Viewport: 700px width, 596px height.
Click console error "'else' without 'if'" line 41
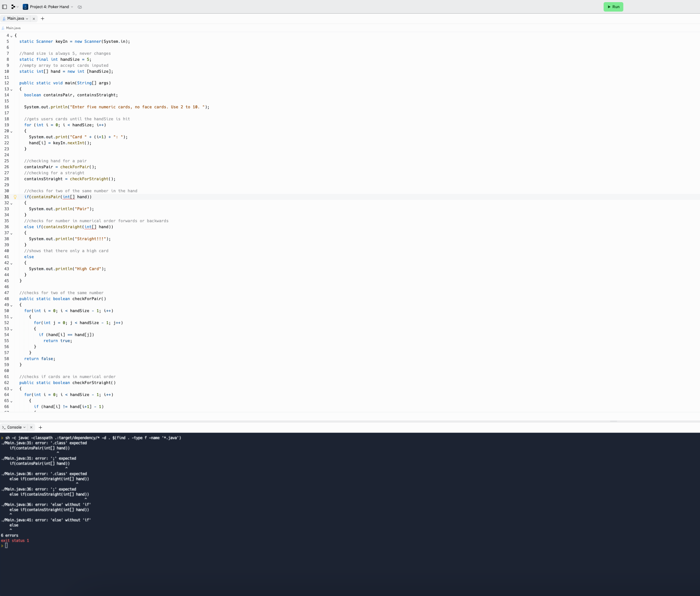pyautogui.click(x=46, y=520)
